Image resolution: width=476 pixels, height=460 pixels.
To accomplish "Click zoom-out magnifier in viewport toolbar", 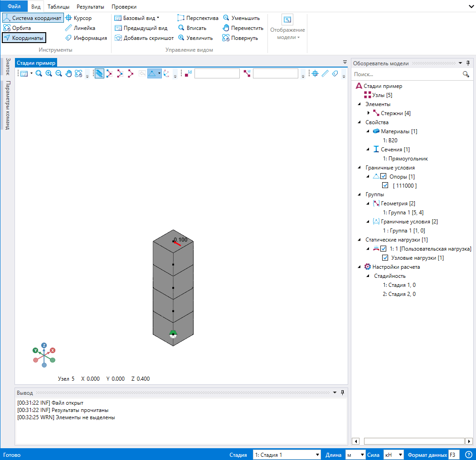I will tap(58, 73).
